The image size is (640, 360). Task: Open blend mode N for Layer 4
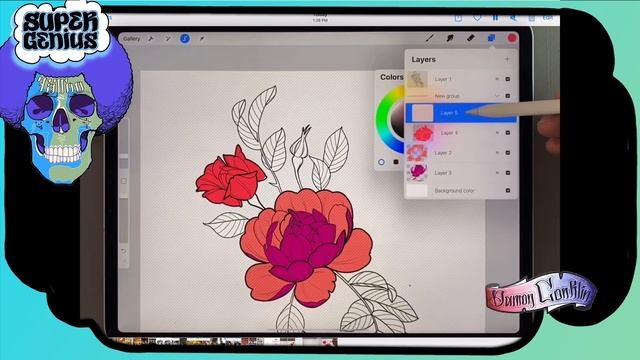click(497, 133)
